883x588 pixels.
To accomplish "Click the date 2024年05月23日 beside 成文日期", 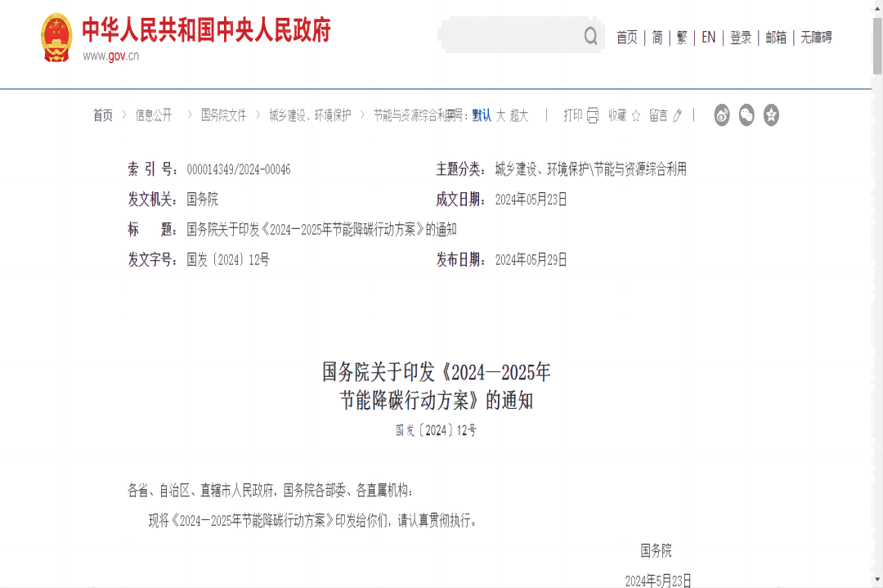I will tap(531, 200).
